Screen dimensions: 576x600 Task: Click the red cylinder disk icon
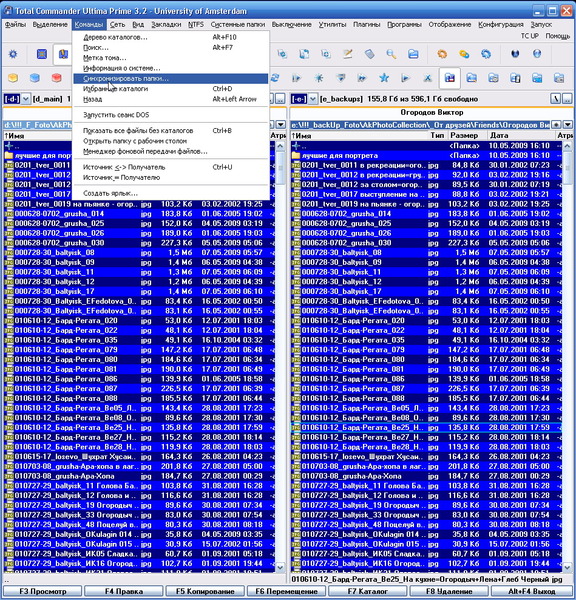click(x=57, y=78)
